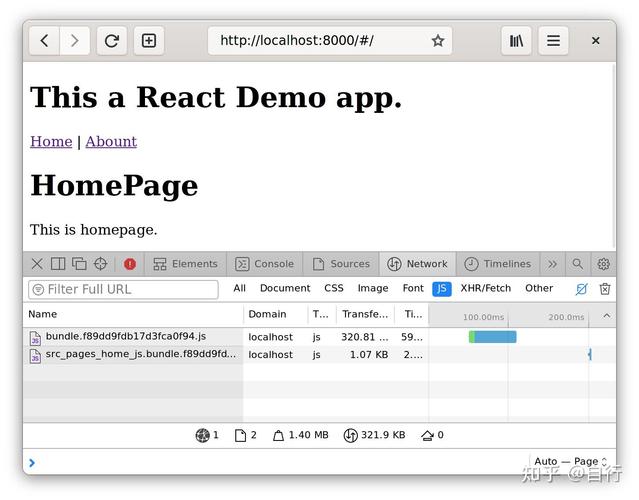The width and height of the screenshot is (639, 500).
Task: Open the About link
Action: tap(111, 142)
